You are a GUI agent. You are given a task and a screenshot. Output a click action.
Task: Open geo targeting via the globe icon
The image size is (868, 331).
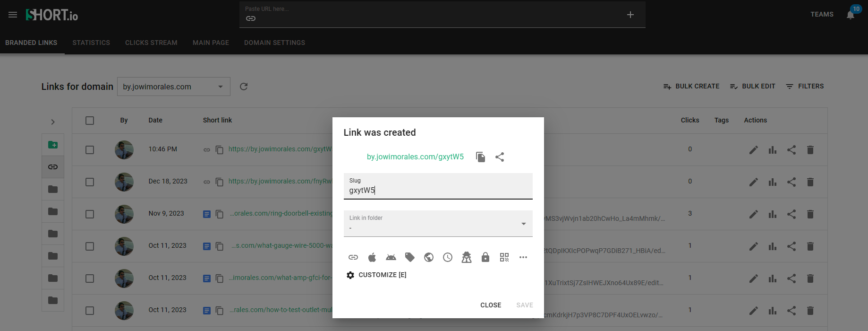[x=429, y=257]
